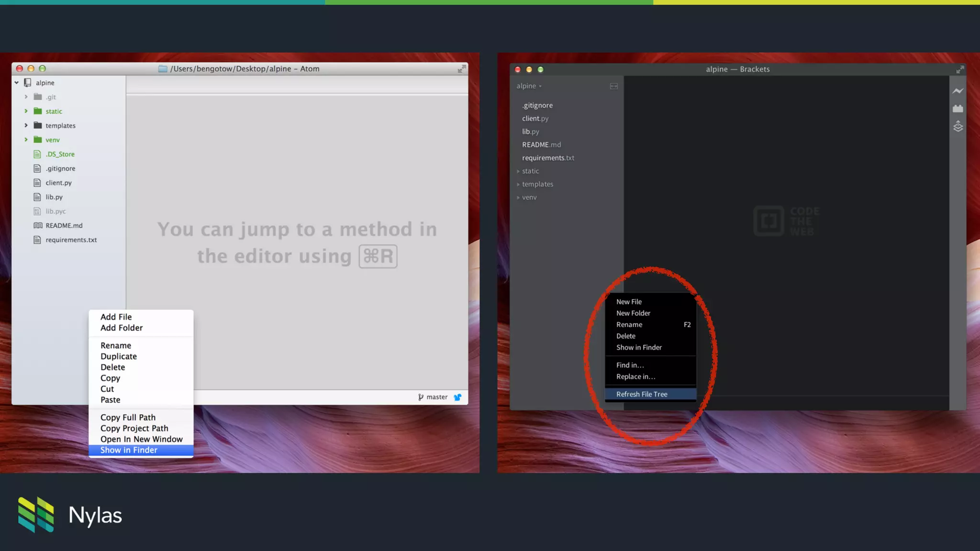Click the split-view icon beside alpine in Brackets

tap(614, 86)
